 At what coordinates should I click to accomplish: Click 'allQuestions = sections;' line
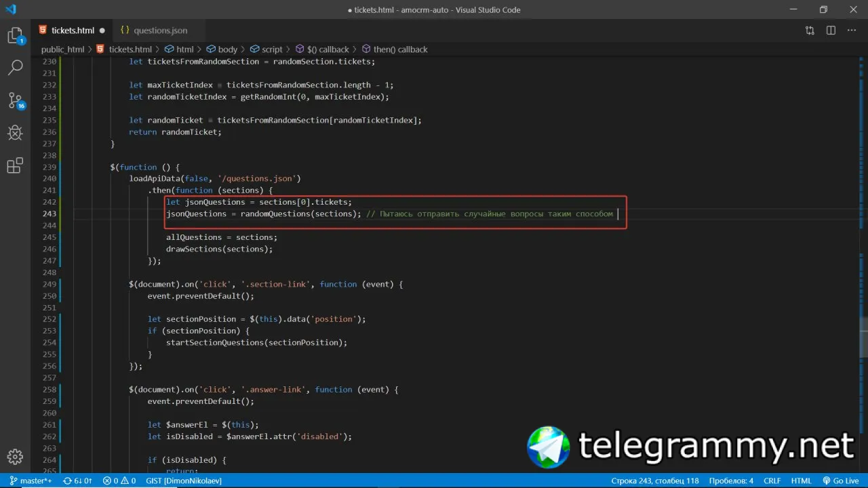pos(222,237)
